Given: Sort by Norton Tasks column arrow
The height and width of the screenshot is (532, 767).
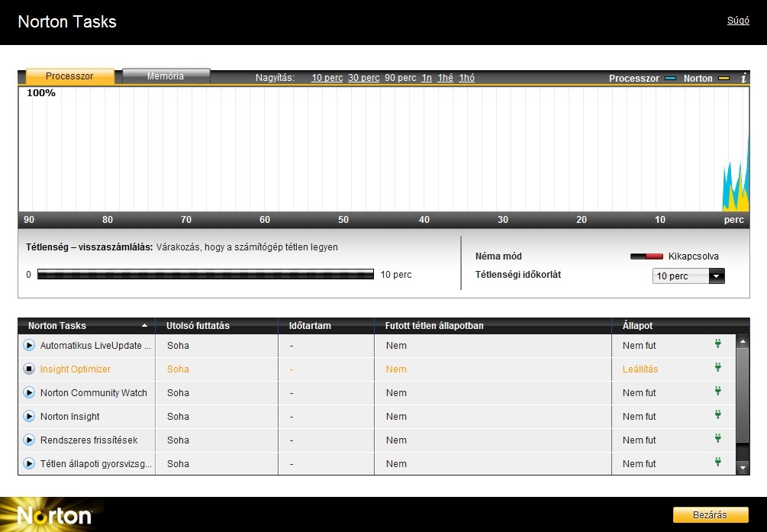Looking at the screenshot, I should (144, 325).
